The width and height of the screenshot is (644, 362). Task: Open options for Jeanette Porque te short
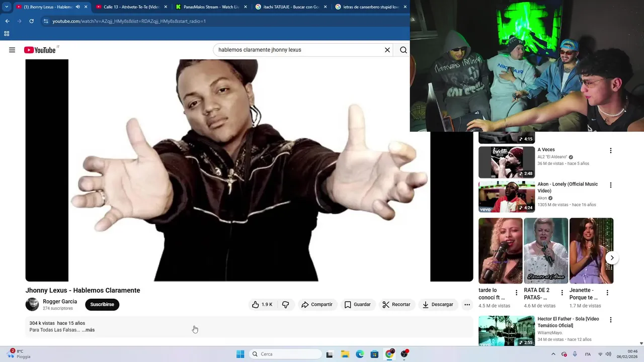coord(607,293)
